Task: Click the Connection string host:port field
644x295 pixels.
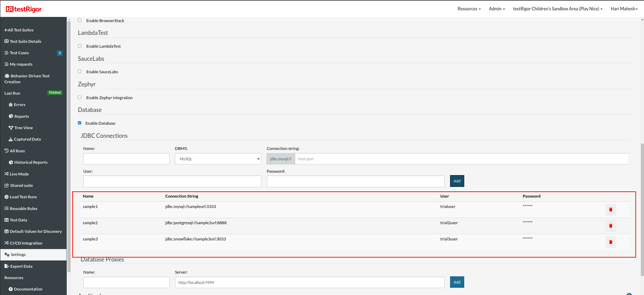Action: click(461, 159)
